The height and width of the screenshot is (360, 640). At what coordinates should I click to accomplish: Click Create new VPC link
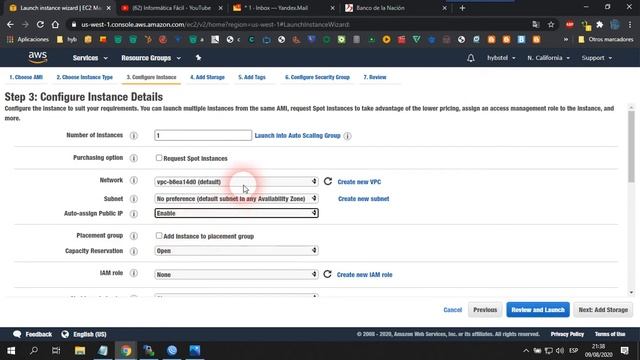click(359, 182)
